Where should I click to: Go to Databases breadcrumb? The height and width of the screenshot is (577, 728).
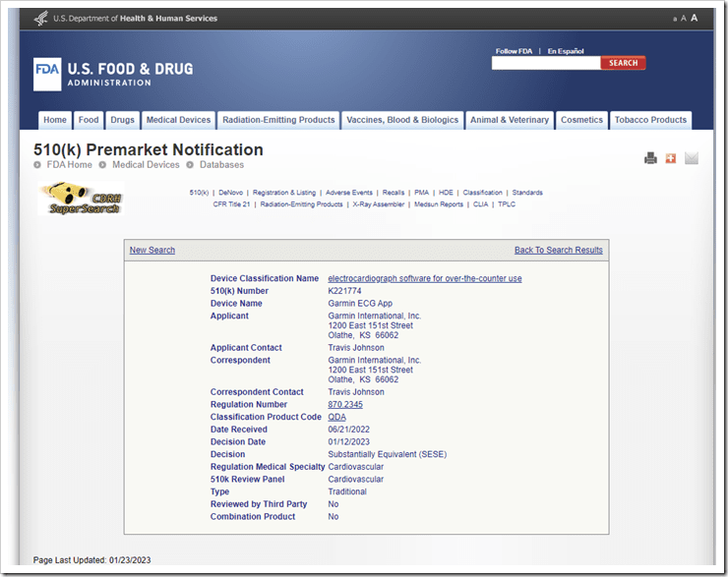coord(221,165)
